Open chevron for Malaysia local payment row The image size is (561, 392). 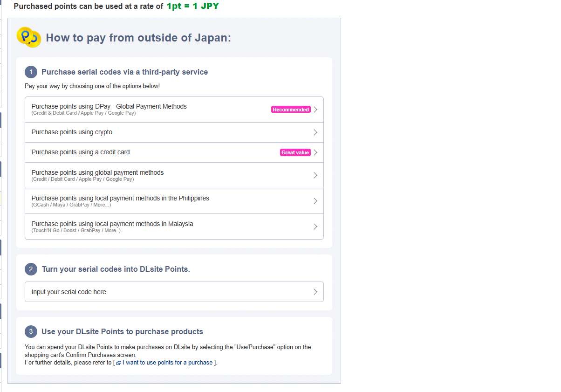coord(315,227)
